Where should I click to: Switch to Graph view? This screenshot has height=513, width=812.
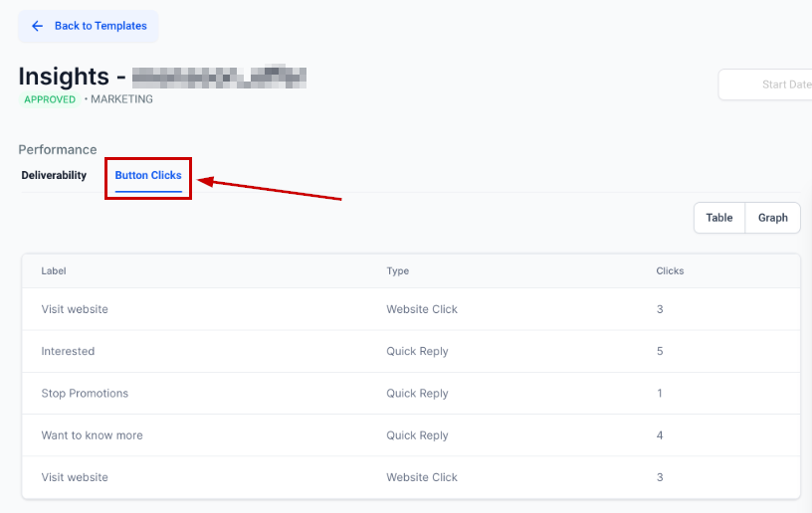click(772, 218)
